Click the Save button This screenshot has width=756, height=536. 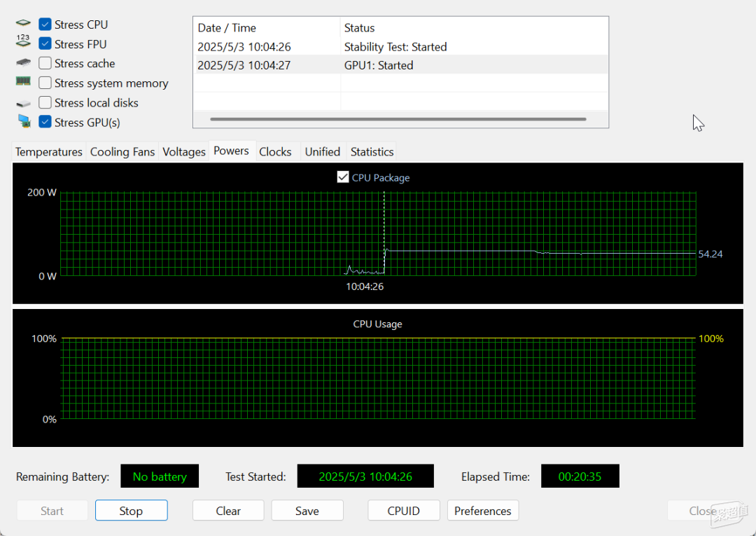tap(307, 511)
